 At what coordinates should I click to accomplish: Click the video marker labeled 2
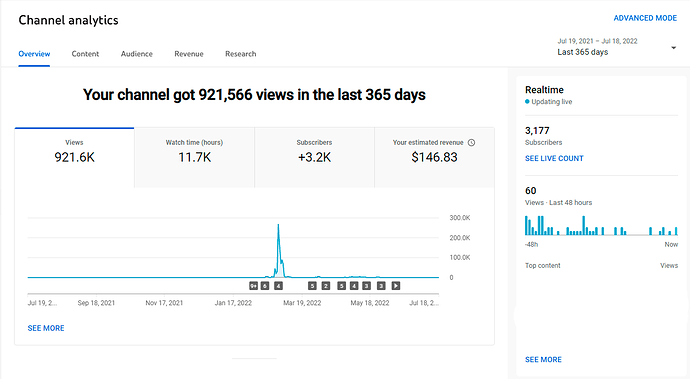click(326, 286)
